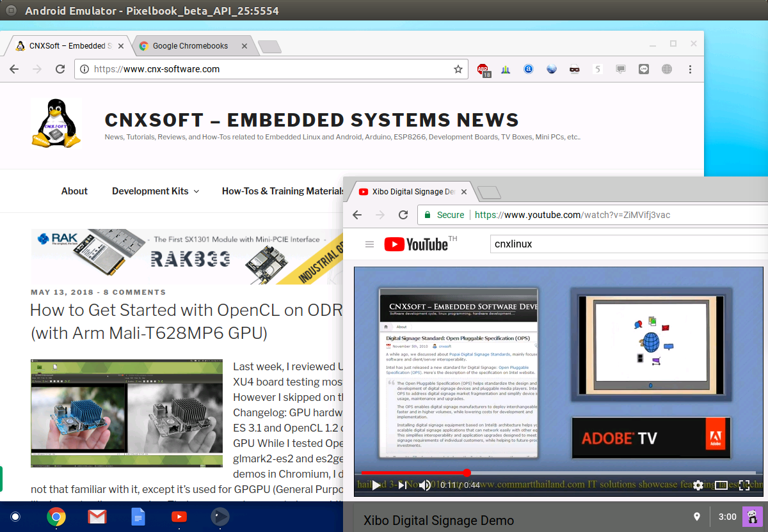Click the blue globe extension icon

click(x=552, y=69)
